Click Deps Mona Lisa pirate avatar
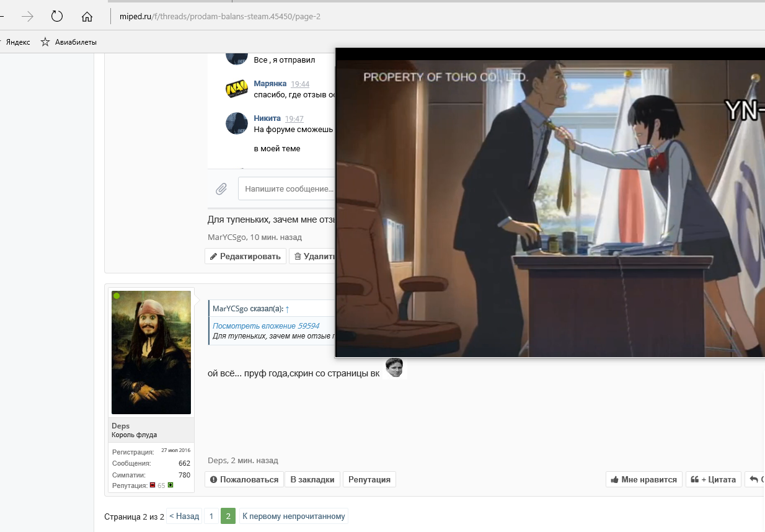Screen dimensions: 765x532 [151, 352]
